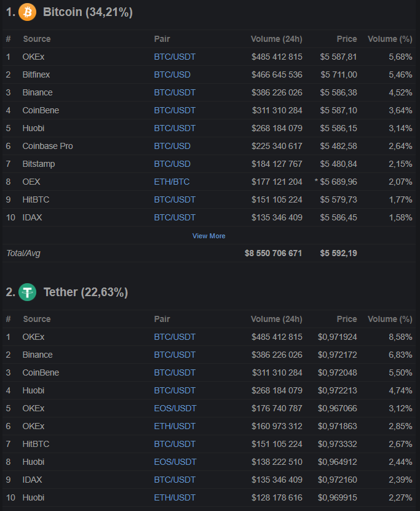Sort Tether table by Price column header
Image resolution: width=420 pixels, height=511 pixels.
point(346,319)
